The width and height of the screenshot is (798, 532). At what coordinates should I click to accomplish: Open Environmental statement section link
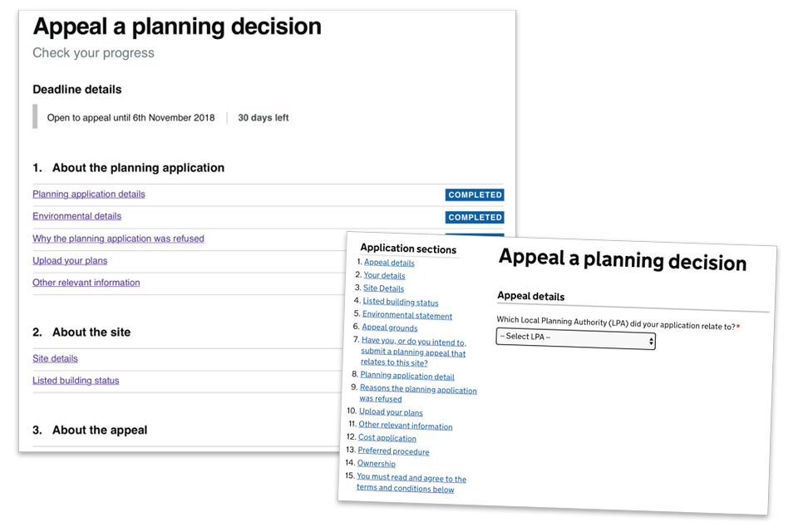coord(407,316)
